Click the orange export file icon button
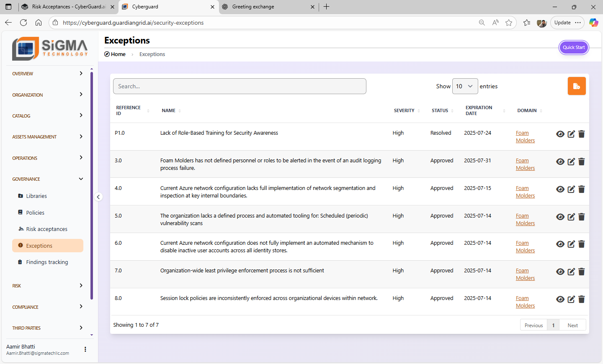Screen dimensions: 603x364 click(576, 86)
